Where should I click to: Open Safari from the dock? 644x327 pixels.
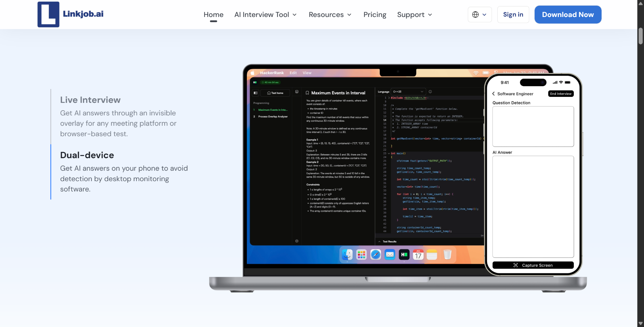pos(375,255)
